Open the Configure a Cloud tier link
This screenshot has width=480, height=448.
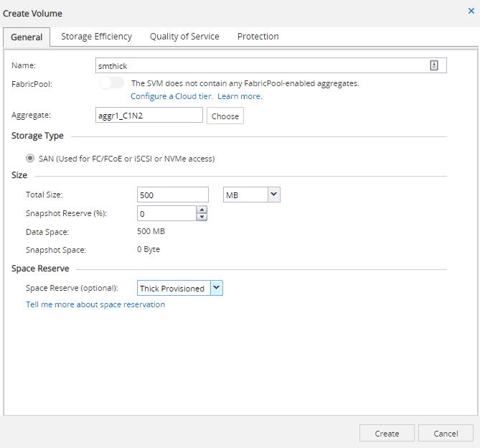(x=171, y=96)
